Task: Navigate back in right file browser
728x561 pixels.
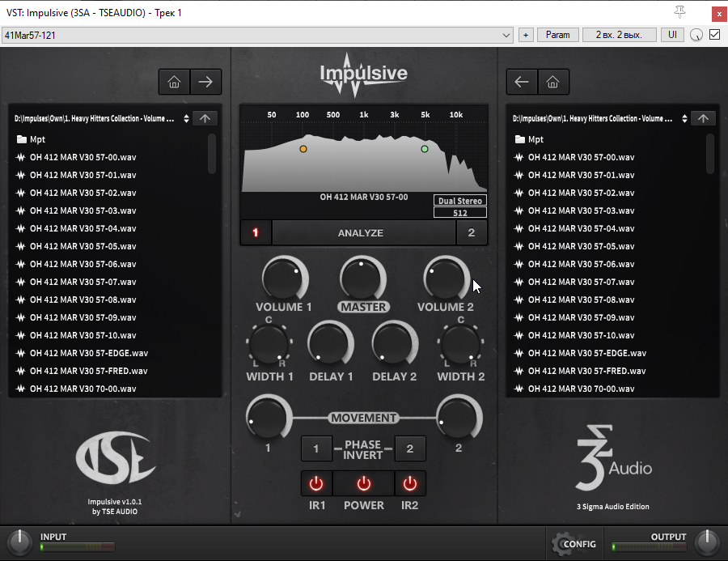Action: [522, 83]
